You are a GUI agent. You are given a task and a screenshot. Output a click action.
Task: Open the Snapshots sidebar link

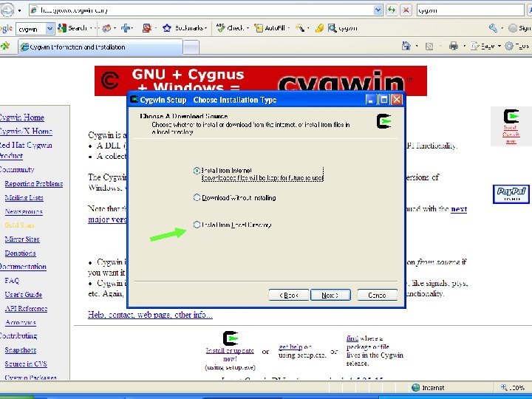click(x=21, y=349)
